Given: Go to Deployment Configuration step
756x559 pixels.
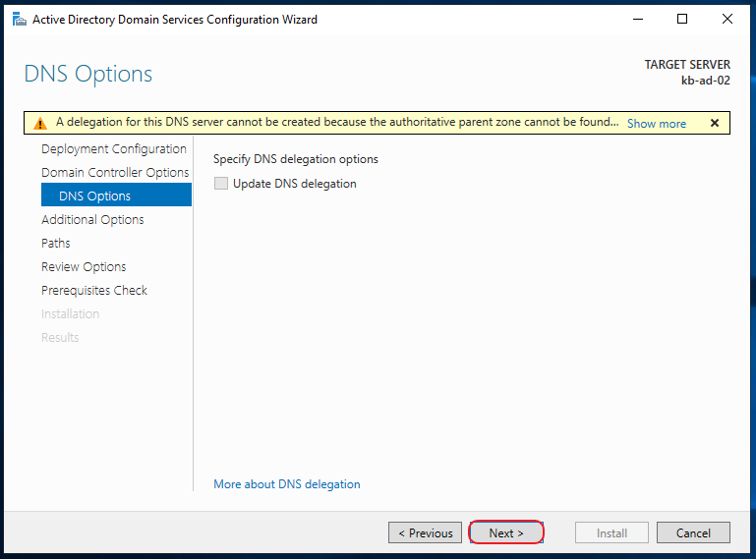Looking at the screenshot, I should pyautogui.click(x=114, y=149).
